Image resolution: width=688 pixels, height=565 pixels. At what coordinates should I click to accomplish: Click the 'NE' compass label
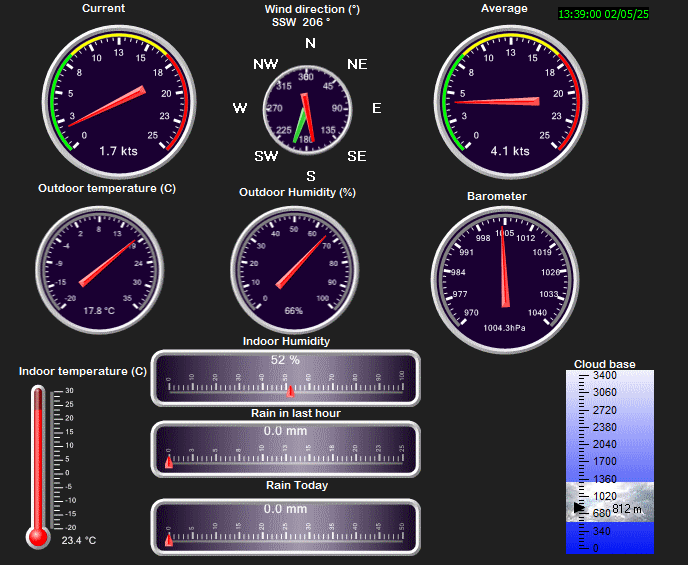tap(357, 64)
